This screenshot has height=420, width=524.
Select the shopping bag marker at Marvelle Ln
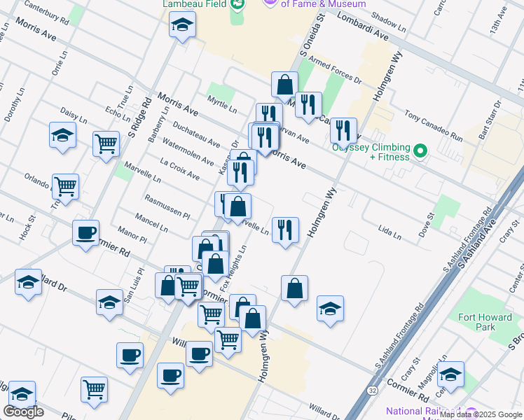pos(237,209)
